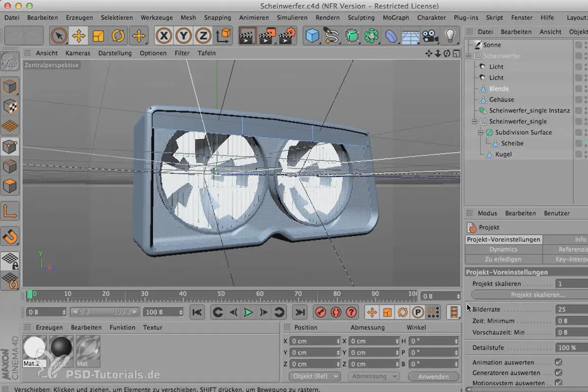Toggle position keyframe recording icon

coord(372,312)
